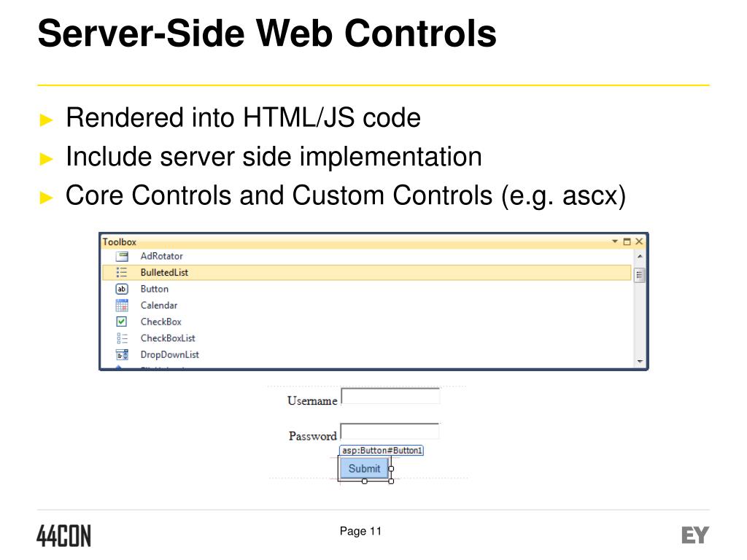
Task: Click the Password input field
Action: (x=390, y=432)
